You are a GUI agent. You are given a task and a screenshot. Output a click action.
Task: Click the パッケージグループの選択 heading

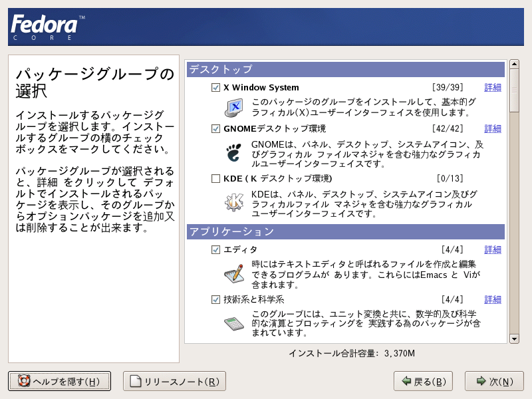[x=94, y=82]
